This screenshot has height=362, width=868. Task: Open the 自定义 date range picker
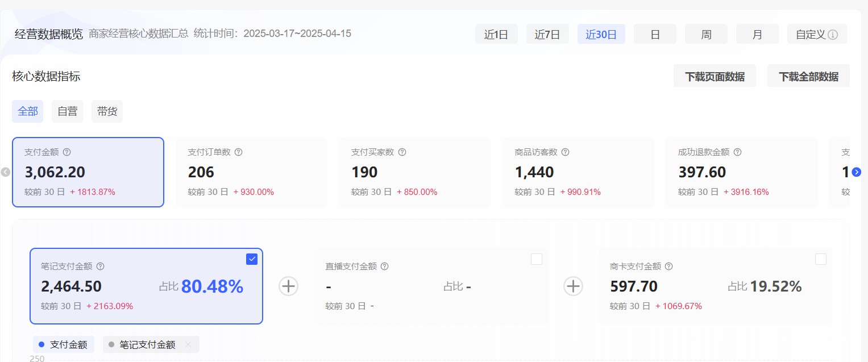pyautogui.click(x=816, y=34)
